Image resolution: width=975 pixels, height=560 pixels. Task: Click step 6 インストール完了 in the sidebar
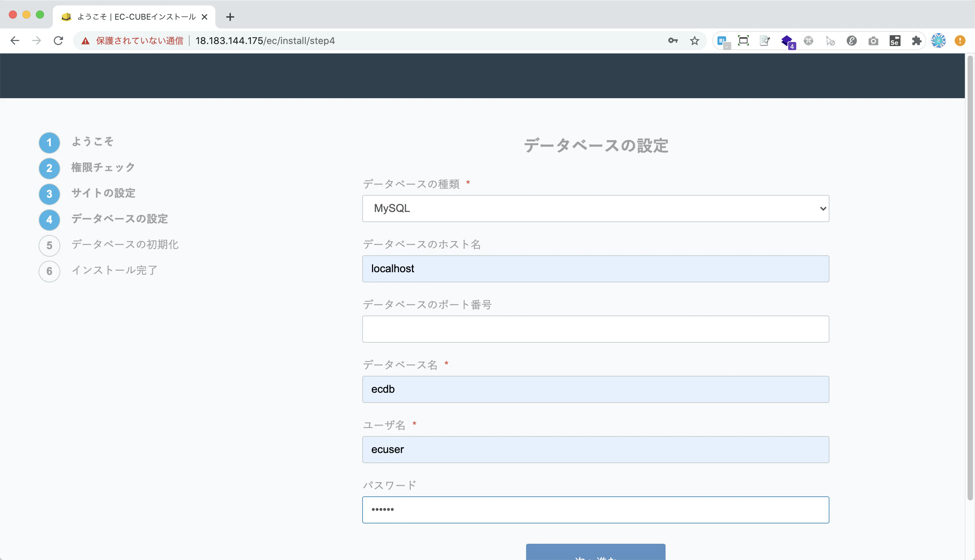(x=98, y=271)
